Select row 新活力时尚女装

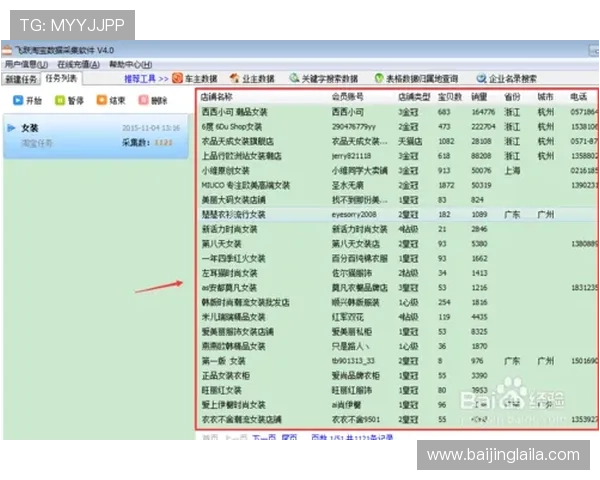tap(397, 229)
